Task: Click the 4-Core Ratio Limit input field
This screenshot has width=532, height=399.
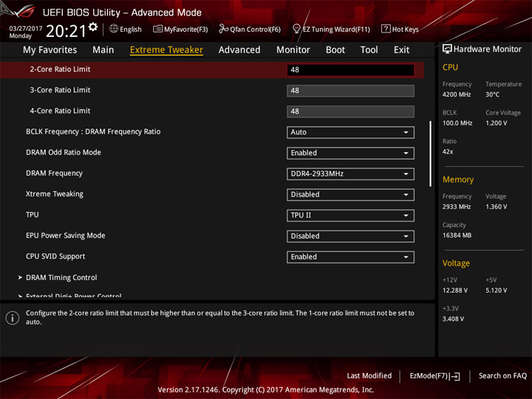Action: tap(350, 112)
